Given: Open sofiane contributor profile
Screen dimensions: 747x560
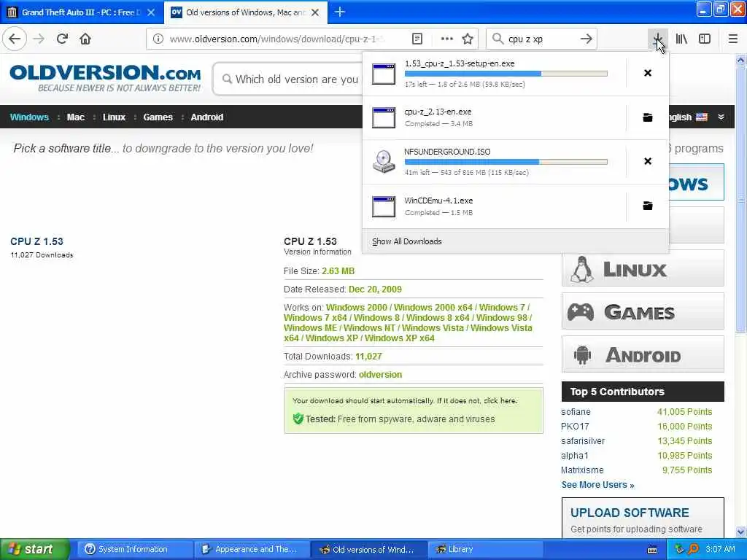Looking at the screenshot, I should [576, 412].
